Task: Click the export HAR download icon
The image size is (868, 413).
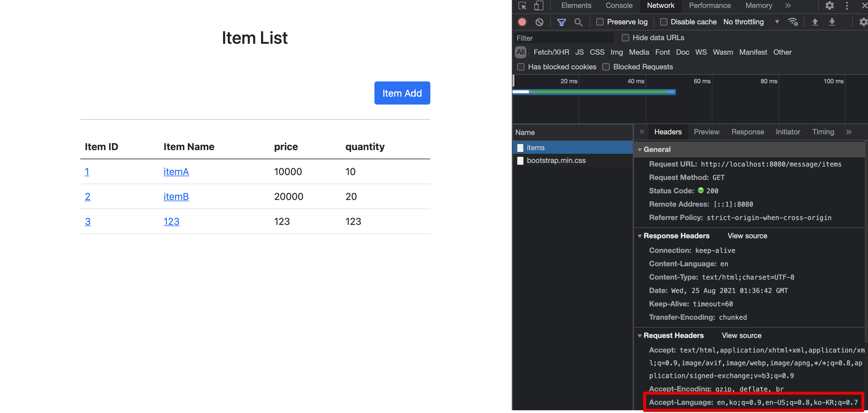Action: point(832,22)
